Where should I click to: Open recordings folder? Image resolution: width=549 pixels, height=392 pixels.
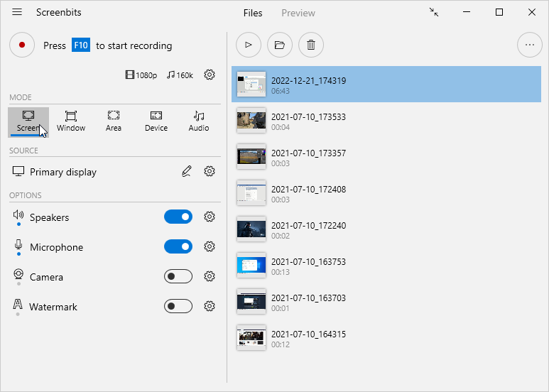click(280, 45)
